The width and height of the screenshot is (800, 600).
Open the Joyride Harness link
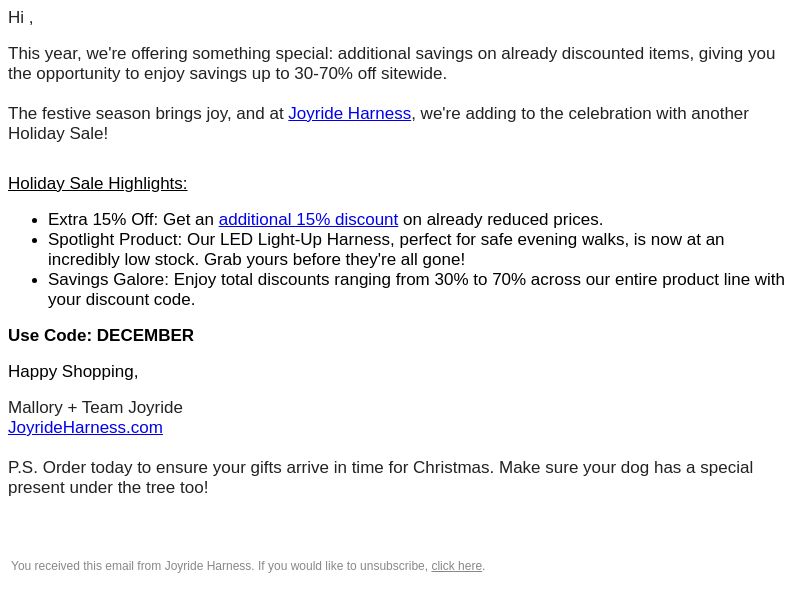pos(349,113)
